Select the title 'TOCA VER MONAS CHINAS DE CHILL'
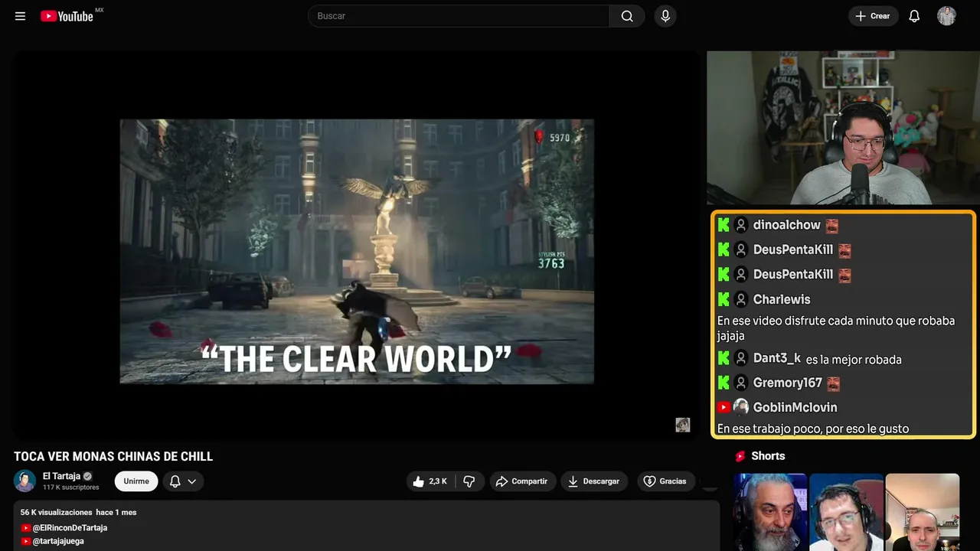 coord(113,457)
